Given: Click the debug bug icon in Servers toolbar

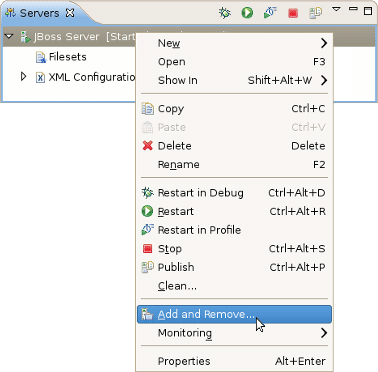Looking at the screenshot, I should tap(225, 13).
